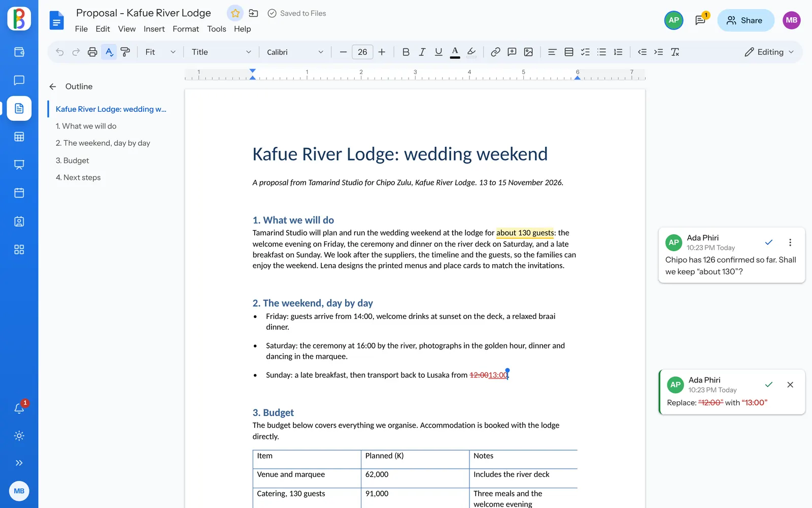Screen dimensions: 812x508
Task: Reject the 13:00 replacement suggestion
Action: [x=790, y=385]
